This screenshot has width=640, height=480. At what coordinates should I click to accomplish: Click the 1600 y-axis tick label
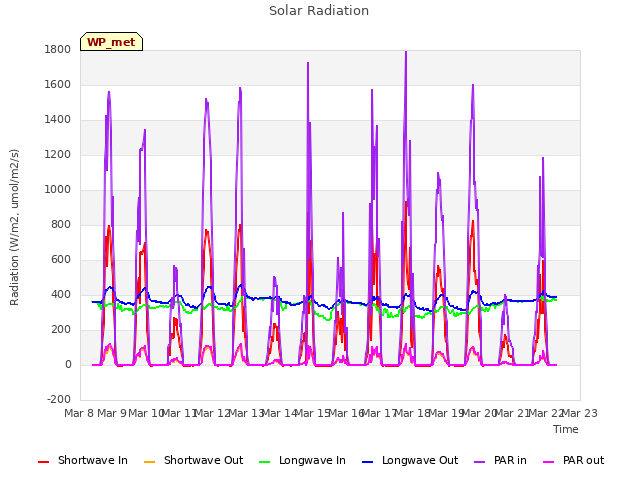pos(58,84)
